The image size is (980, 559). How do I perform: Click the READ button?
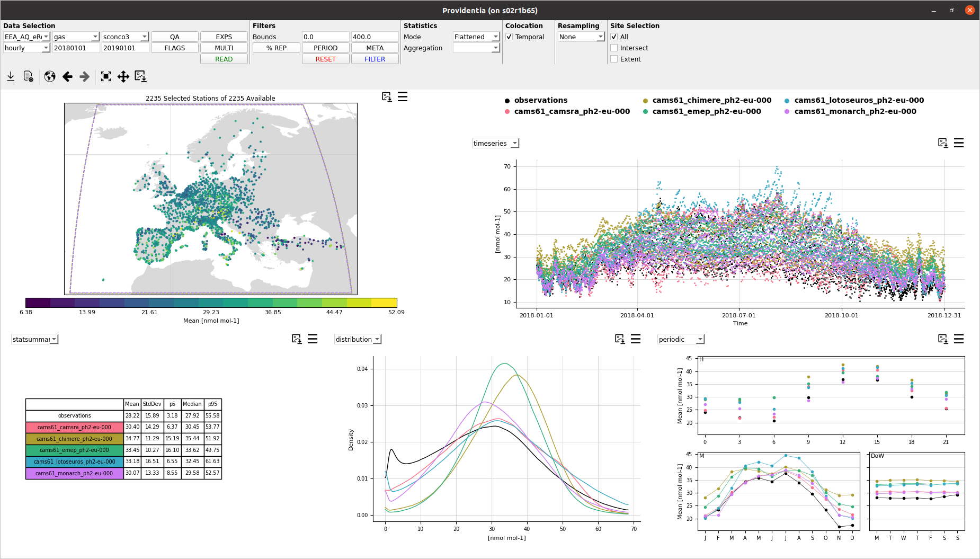224,59
